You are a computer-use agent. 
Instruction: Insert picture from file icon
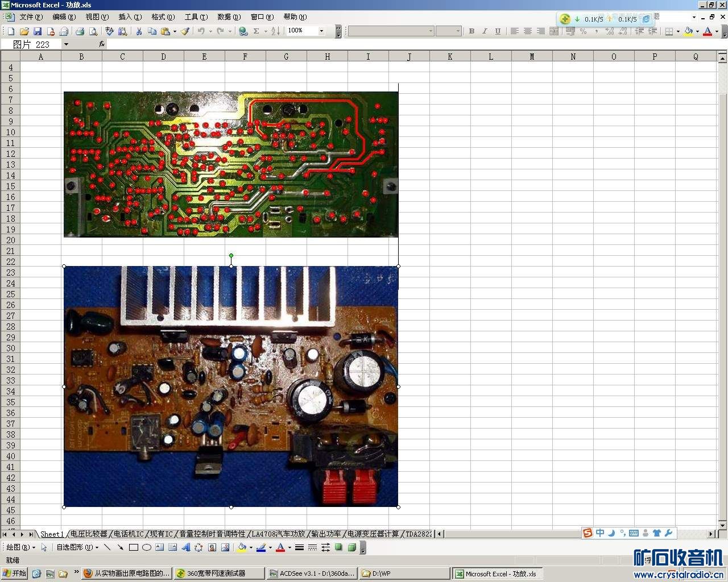[225, 547]
